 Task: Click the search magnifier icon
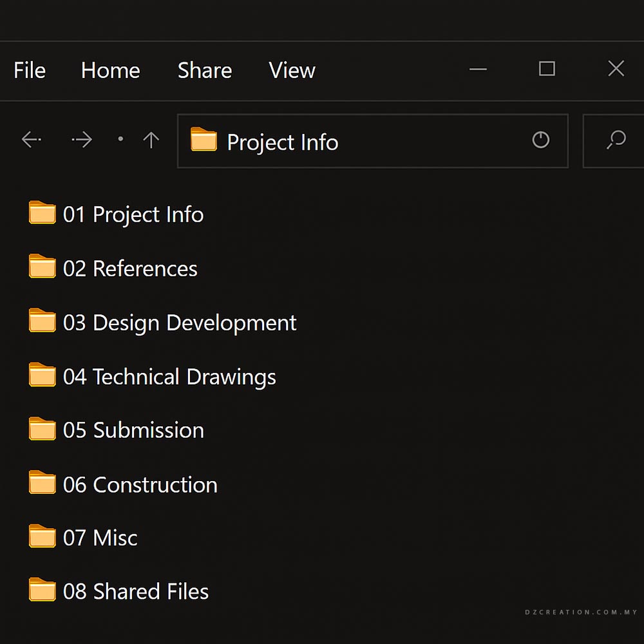(616, 140)
